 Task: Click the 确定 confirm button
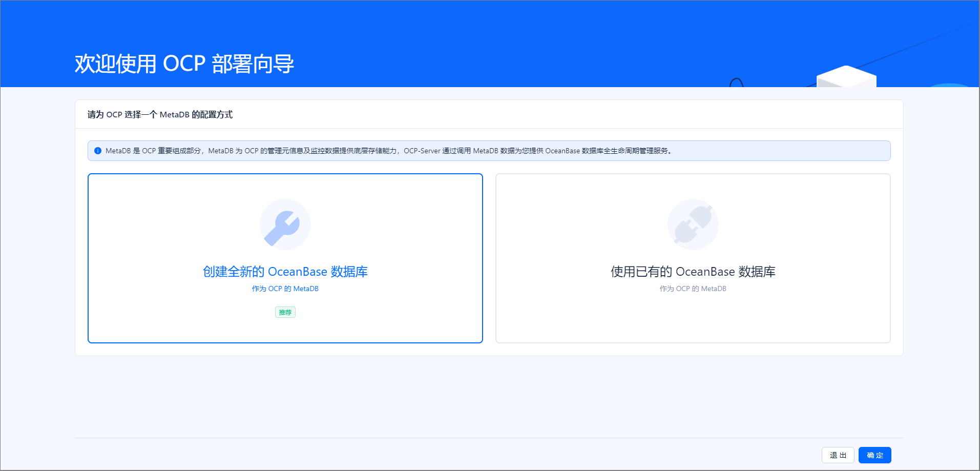coord(874,455)
